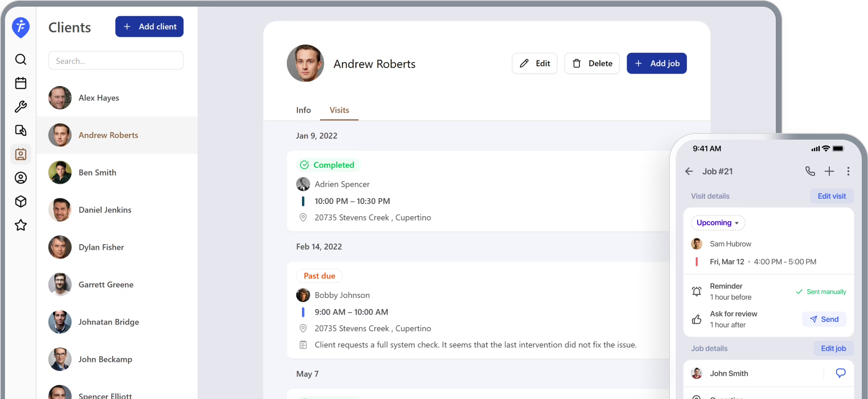This screenshot has height=399, width=868.
Task: Tap the phone call icon on Job #21
Action: click(x=809, y=171)
